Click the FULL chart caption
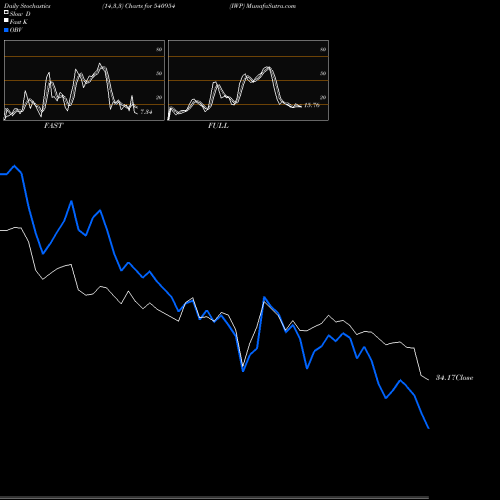This screenshot has height=500, width=500. [218, 126]
